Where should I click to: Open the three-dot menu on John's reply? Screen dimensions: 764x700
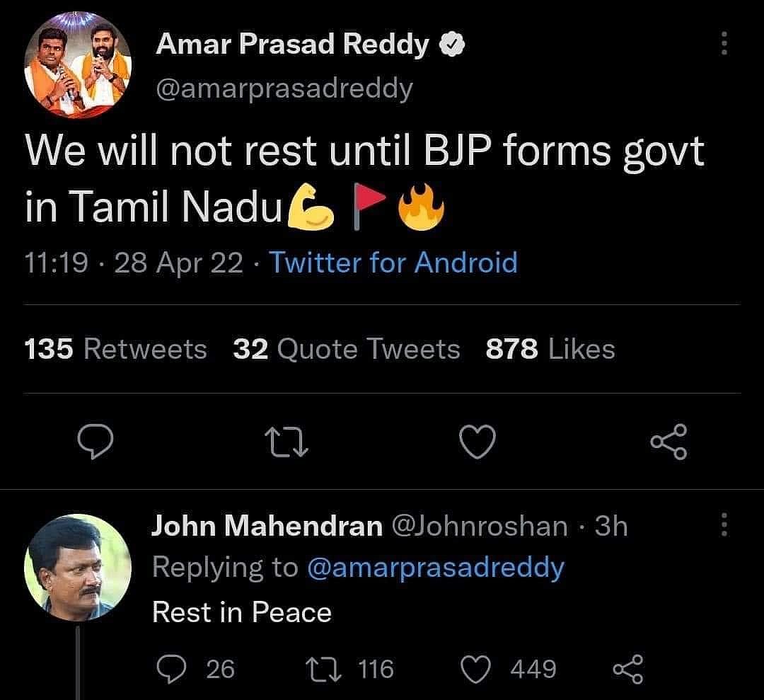click(723, 527)
